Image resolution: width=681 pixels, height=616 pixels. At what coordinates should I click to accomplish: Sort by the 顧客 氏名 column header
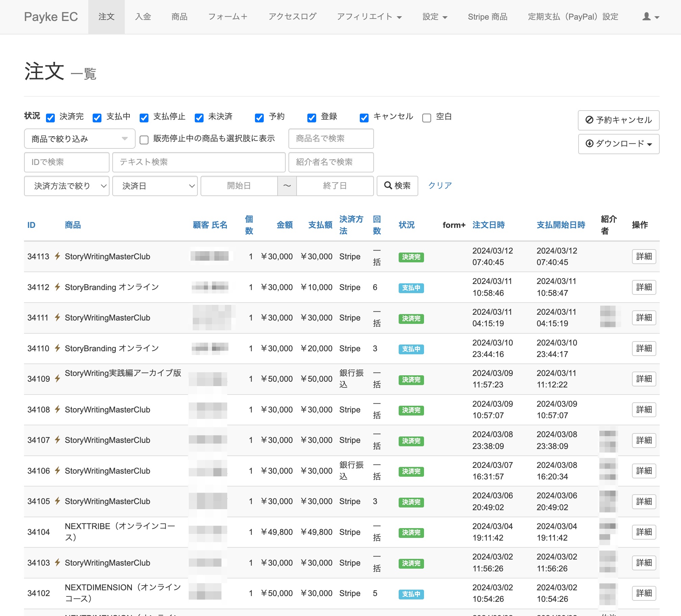click(210, 225)
